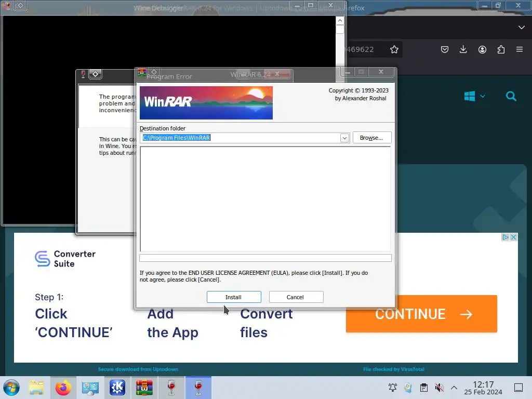The height and width of the screenshot is (399, 532).
Task: Click the installer progress bar
Action: point(265,258)
